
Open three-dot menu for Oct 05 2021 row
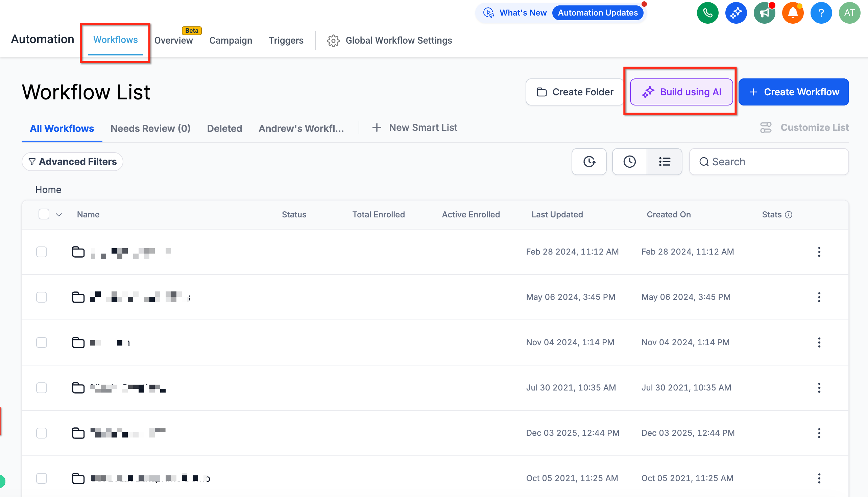click(x=819, y=478)
